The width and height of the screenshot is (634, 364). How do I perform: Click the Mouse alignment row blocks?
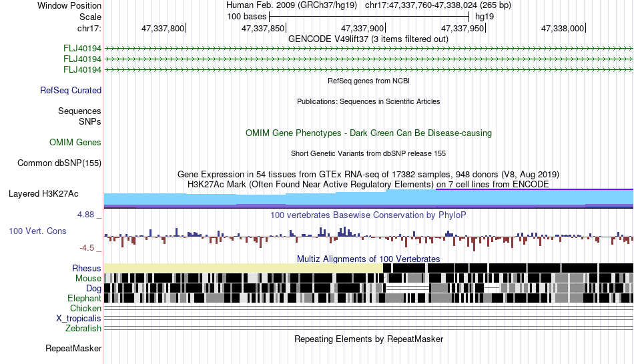pyautogui.click(x=368, y=278)
